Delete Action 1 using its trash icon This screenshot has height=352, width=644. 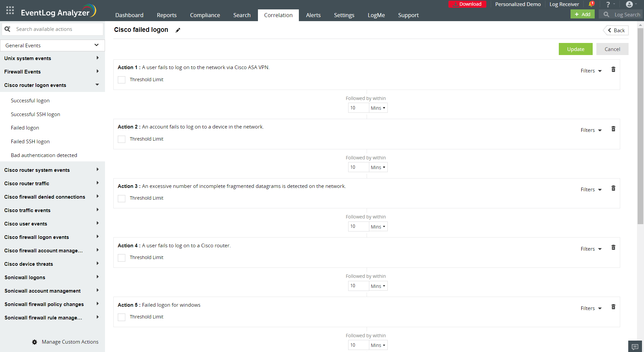click(x=613, y=69)
